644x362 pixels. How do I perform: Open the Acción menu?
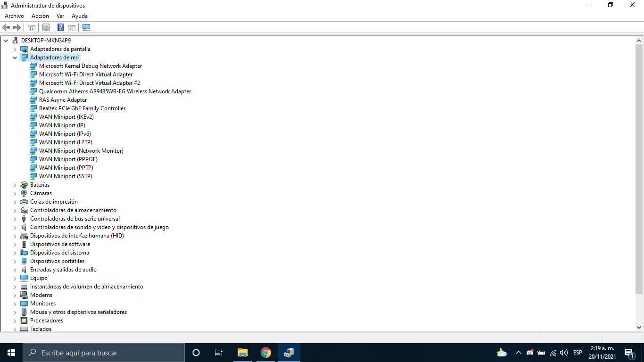(x=40, y=16)
